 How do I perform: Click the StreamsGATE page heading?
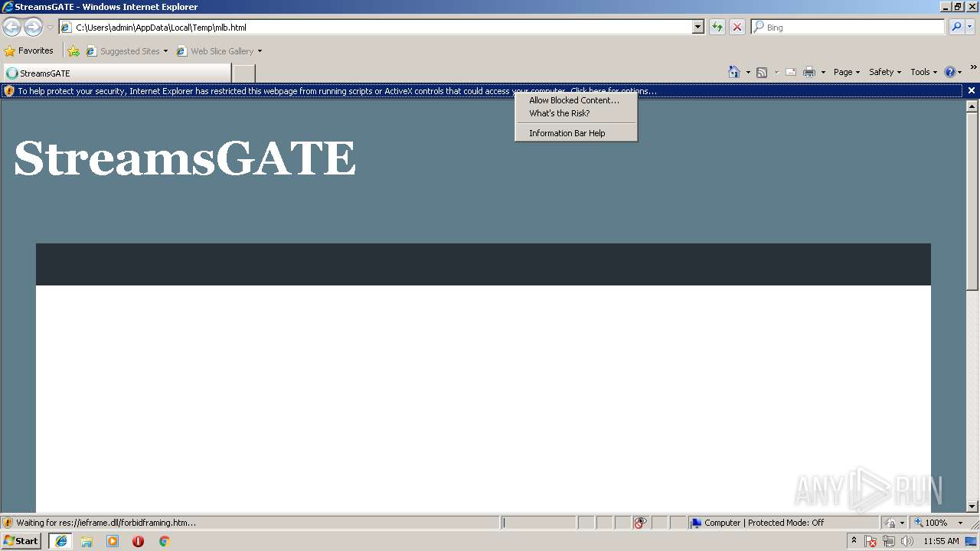(x=185, y=158)
